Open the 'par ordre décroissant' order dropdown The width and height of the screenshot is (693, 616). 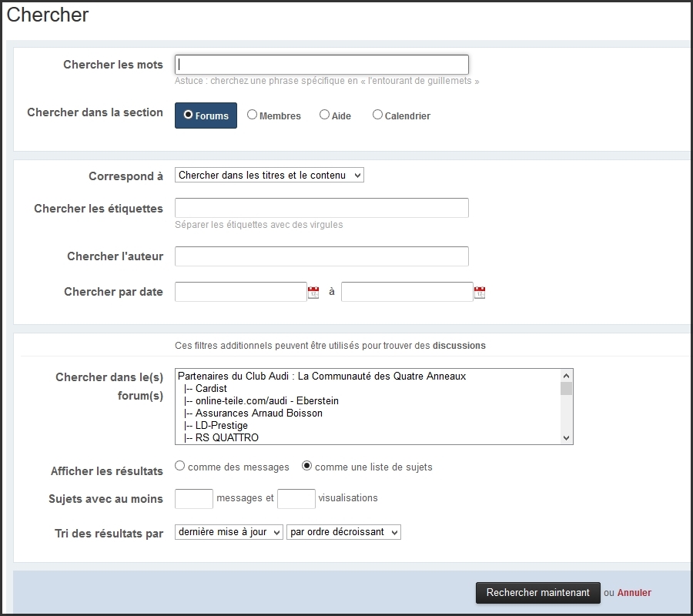pos(343,531)
